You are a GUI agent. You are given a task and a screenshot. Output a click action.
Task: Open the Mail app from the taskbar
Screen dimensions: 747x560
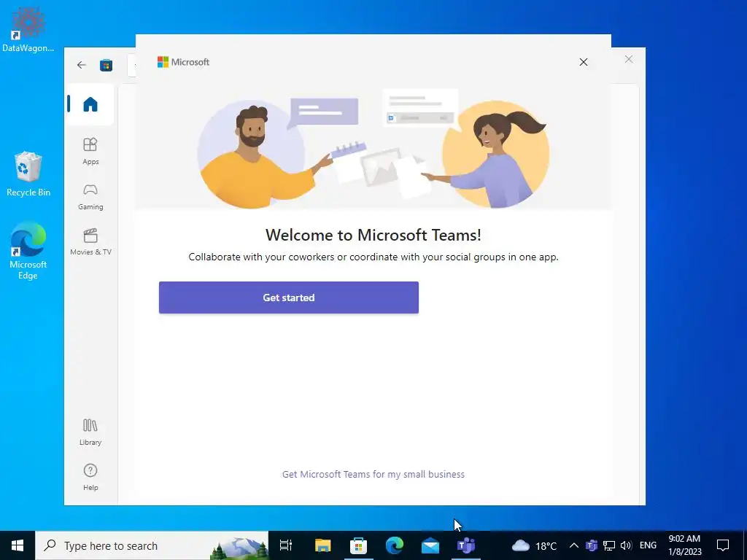pos(430,545)
